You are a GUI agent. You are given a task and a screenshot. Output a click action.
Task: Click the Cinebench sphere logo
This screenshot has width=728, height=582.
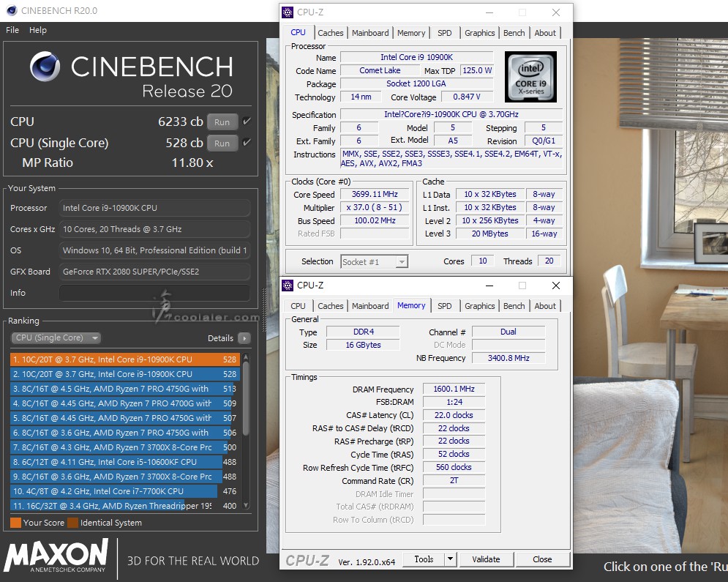click(x=45, y=67)
